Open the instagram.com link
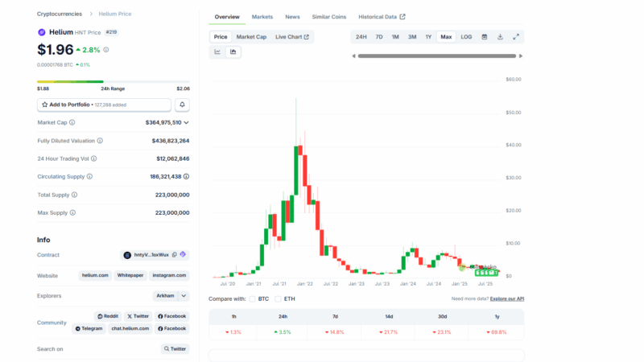The height and width of the screenshot is (362, 644). pyautogui.click(x=169, y=275)
